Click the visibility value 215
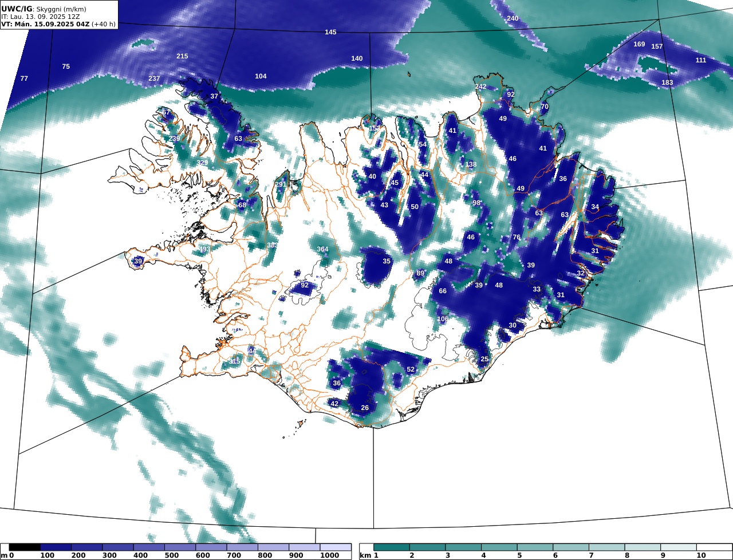 coord(182,56)
